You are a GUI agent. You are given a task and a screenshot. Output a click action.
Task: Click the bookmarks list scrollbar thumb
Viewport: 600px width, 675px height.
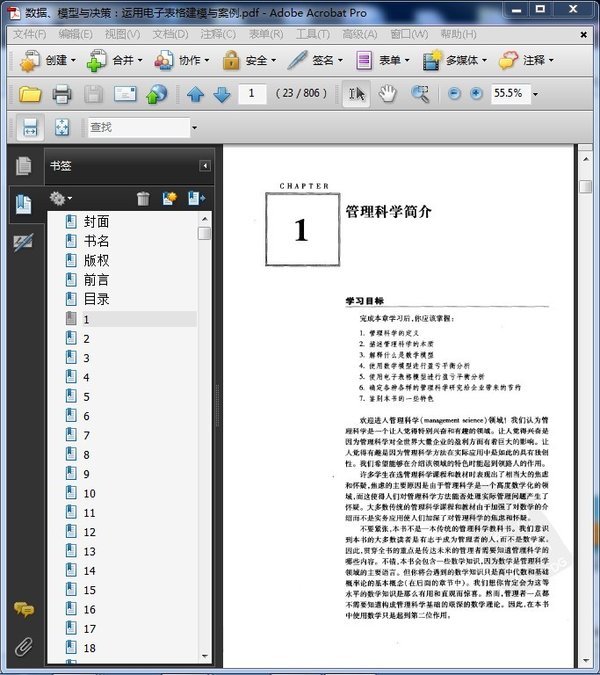tap(204, 233)
